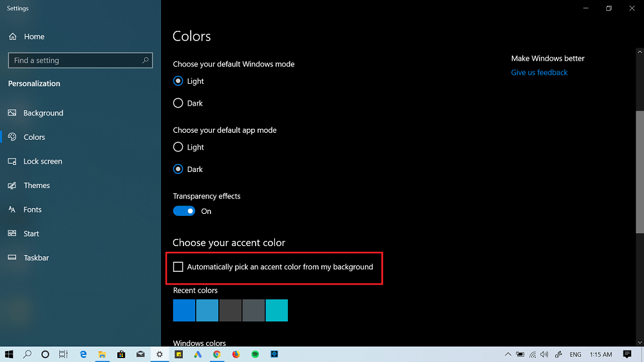The image size is (644, 362).
Task: Open taskbar search with the magnifier icon
Action: click(x=27, y=354)
